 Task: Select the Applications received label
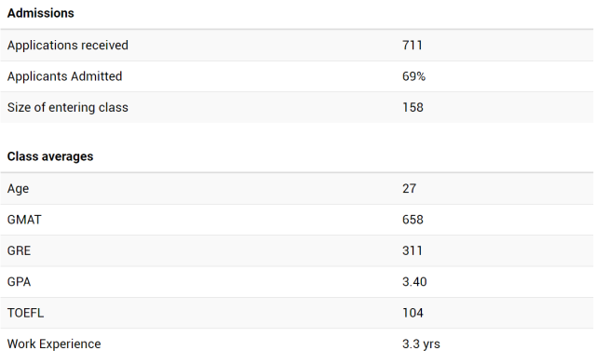(x=68, y=46)
